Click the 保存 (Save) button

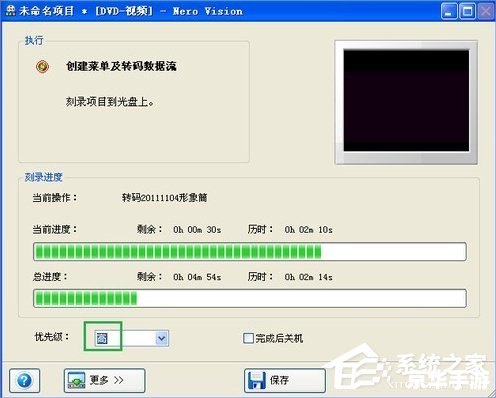[285, 380]
